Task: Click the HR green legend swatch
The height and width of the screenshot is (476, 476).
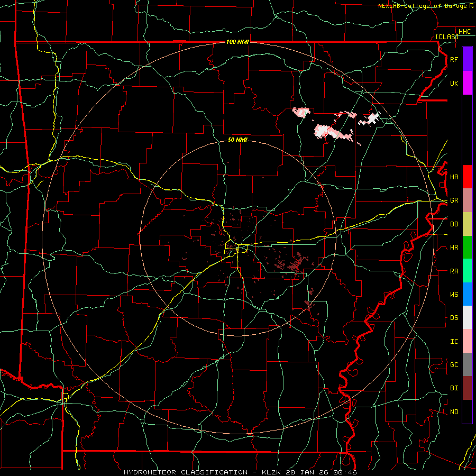Action: coord(467,248)
